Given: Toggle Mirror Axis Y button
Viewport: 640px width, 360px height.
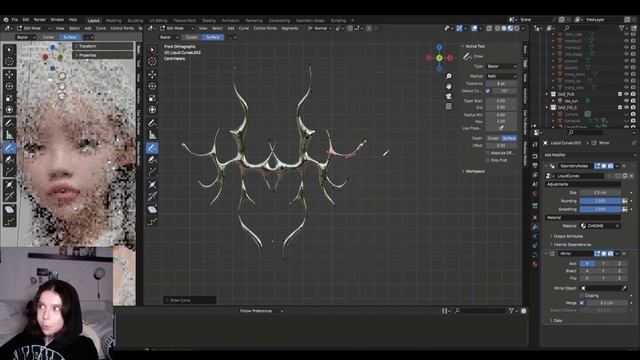Looking at the screenshot, I should click(603, 264).
